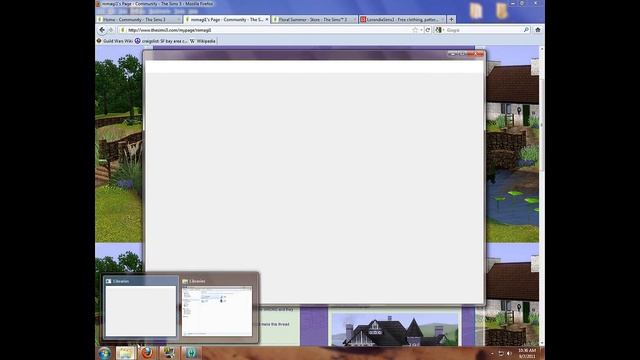The image size is (640, 360).
Task: Bookmark this page with the star
Action: coord(415,30)
